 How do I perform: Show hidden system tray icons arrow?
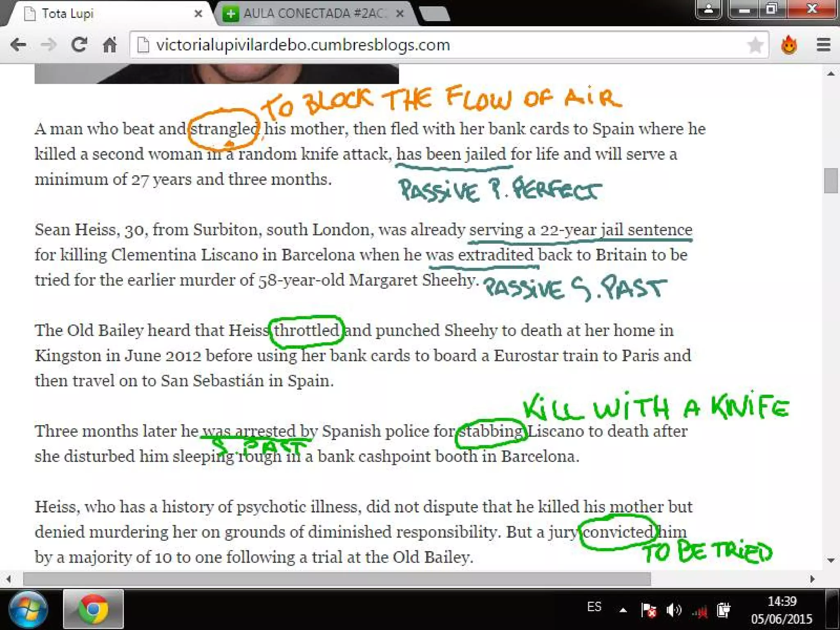(x=623, y=610)
